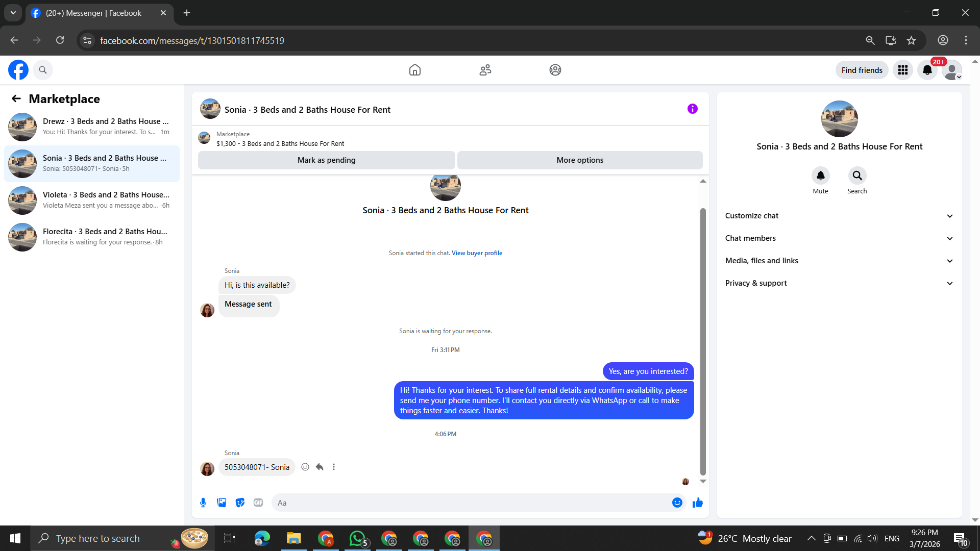980x551 pixels.
Task: Expand Privacy & support section
Action: pyautogui.click(x=839, y=283)
